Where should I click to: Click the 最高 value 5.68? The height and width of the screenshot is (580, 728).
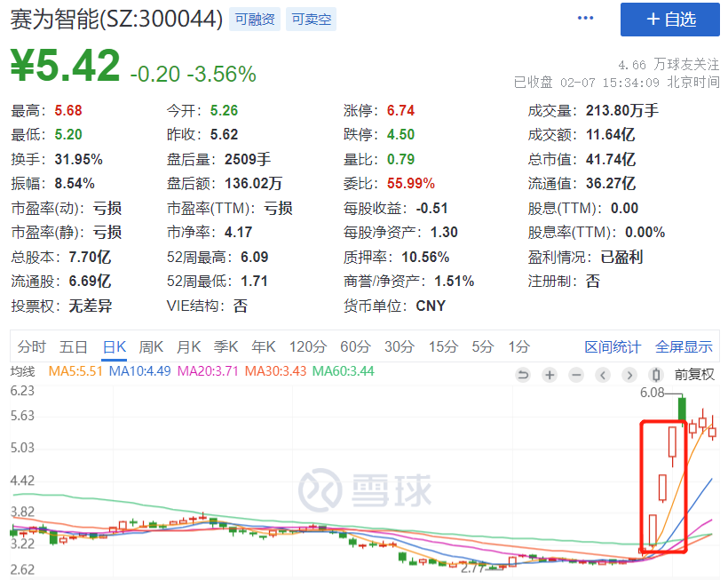[68, 110]
